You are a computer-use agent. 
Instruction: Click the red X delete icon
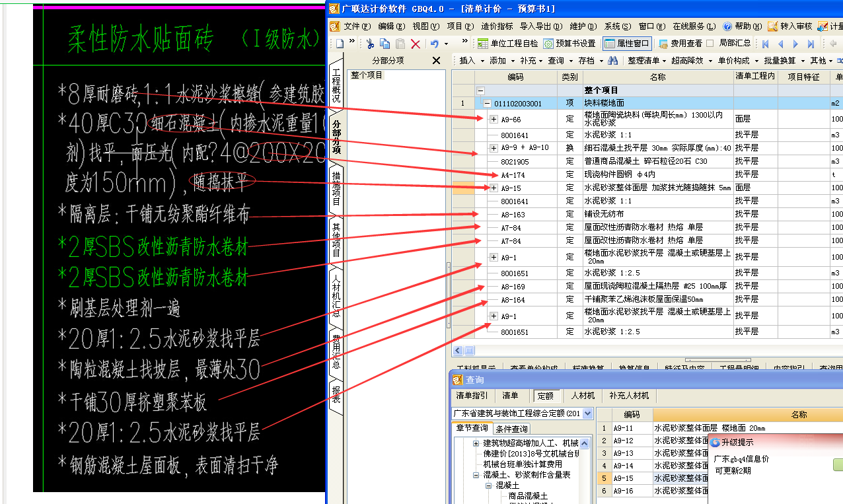point(416,44)
